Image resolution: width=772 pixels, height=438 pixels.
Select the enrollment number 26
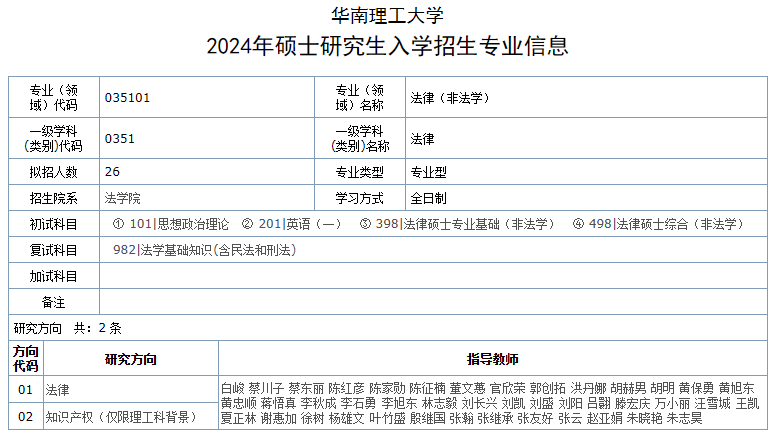coord(112,172)
